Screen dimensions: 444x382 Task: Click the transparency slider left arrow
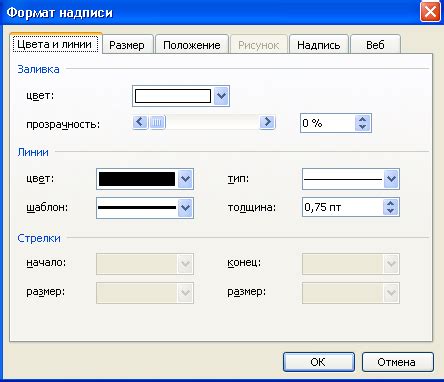pos(140,122)
